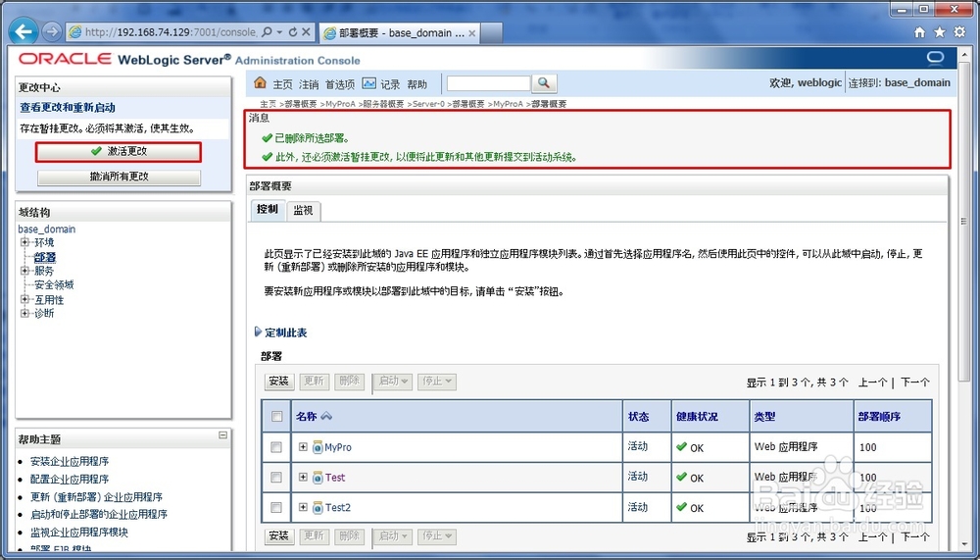This screenshot has width=980, height=560.
Task: Open 主页 in console toolbar
Action: pos(282,83)
